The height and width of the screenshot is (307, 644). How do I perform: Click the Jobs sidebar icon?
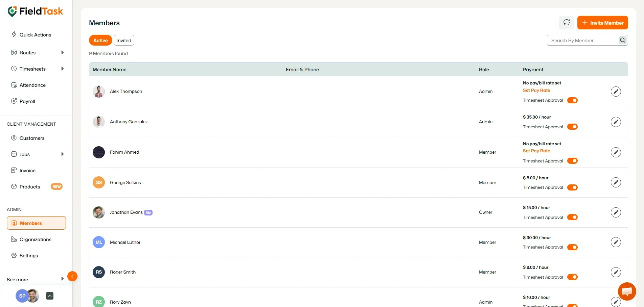[14, 154]
